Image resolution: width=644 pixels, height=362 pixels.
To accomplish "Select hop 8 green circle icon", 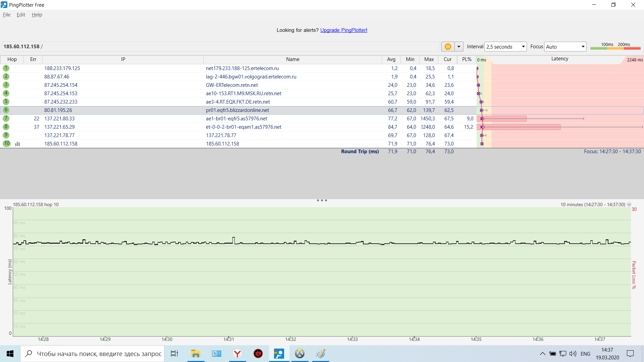I will pyautogui.click(x=6, y=127).
